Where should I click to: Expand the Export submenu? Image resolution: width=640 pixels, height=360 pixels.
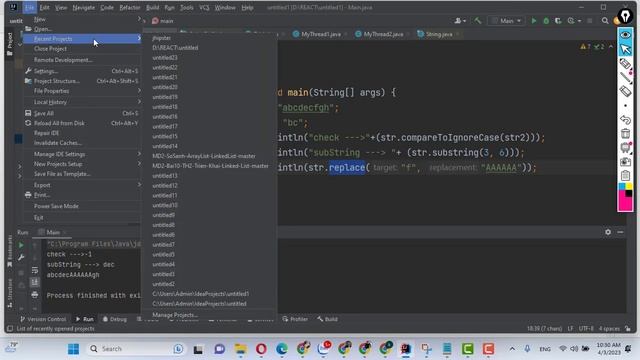[82, 185]
